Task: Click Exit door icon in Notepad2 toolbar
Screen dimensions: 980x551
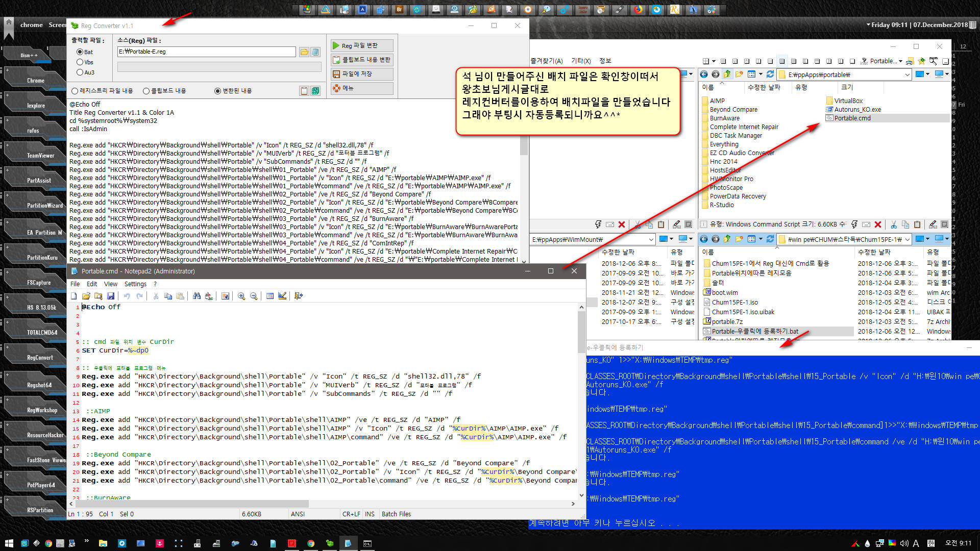Action: point(299,296)
